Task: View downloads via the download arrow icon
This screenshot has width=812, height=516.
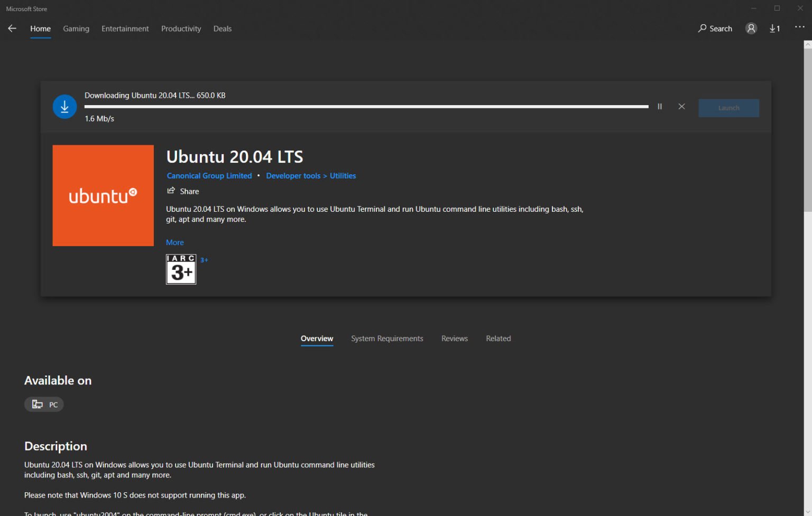Action: point(774,29)
